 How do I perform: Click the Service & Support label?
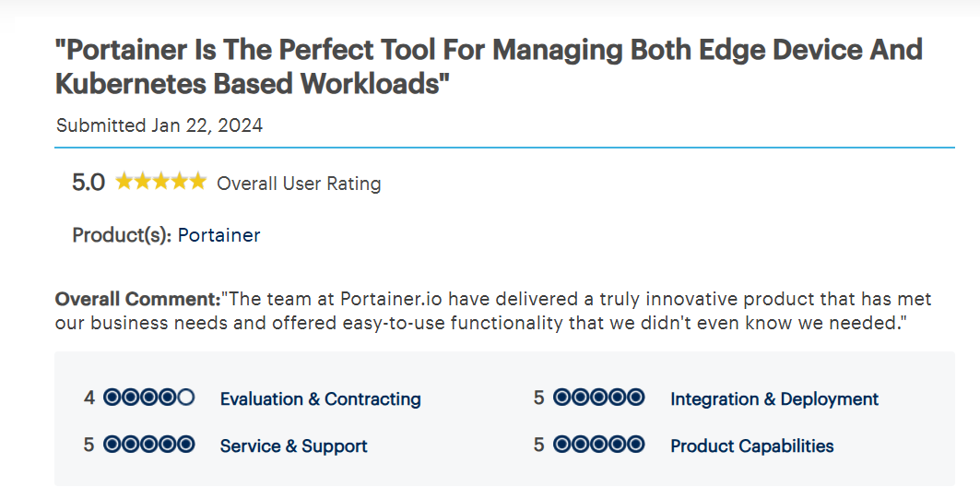294,445
